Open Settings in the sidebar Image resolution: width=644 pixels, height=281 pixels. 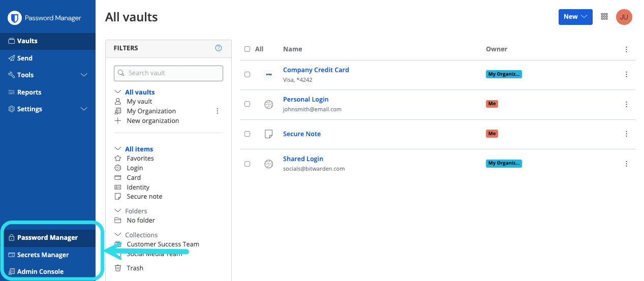tap(29, 109)
